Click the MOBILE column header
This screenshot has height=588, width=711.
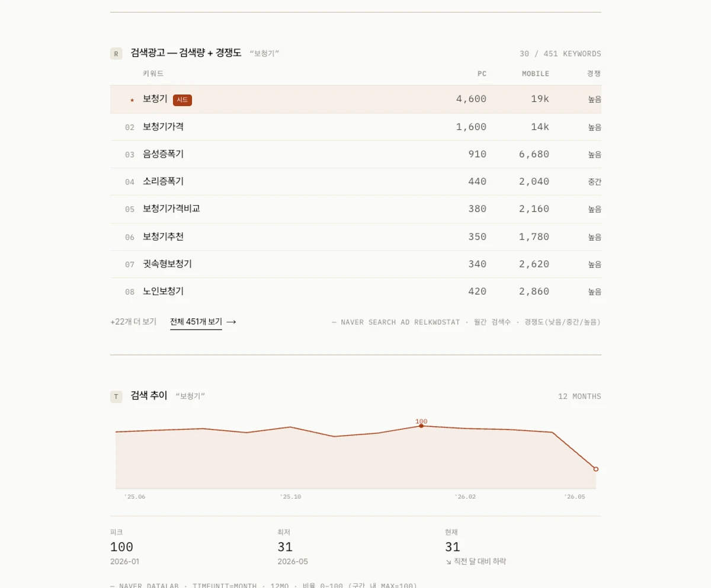[536, 73]
